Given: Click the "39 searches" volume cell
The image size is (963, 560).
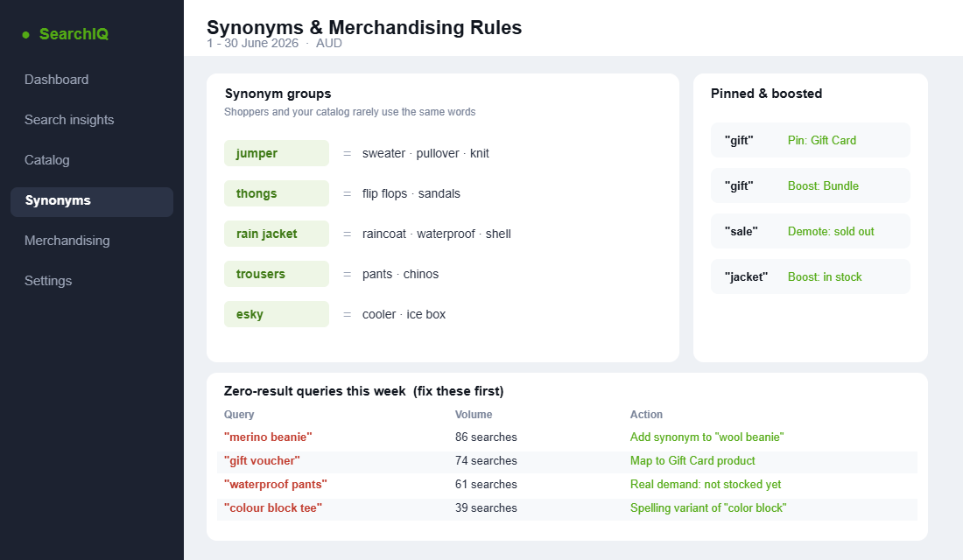Looking at the screenshot, I should 486,507.
